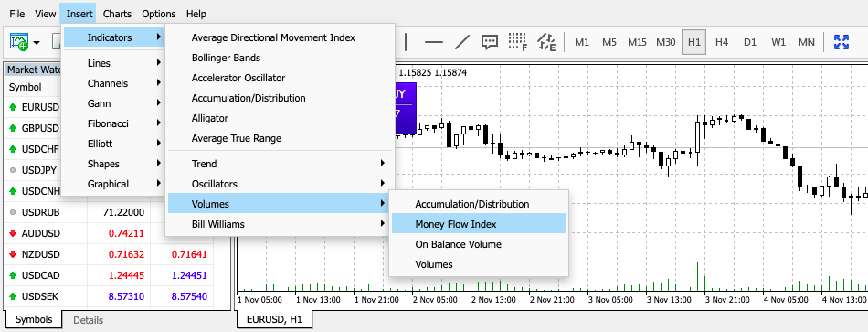Expand the Shapes submenu
868x332 pixels.
(114, 164)
